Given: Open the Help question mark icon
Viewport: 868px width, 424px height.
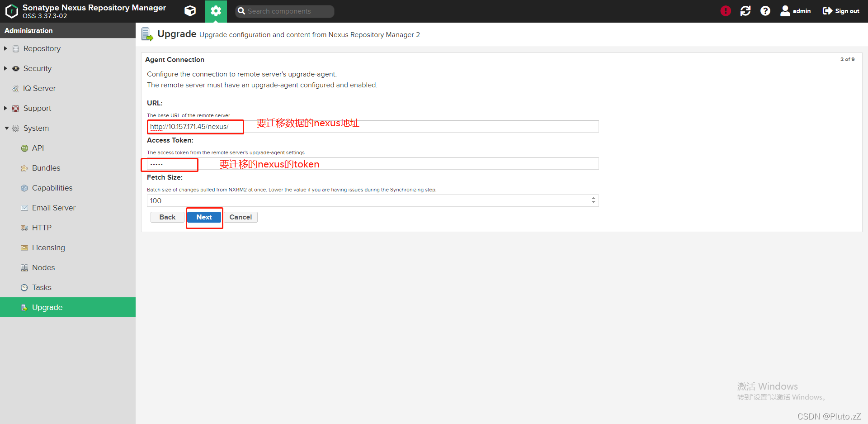Looking at the screenshot, I should pos(765,11).
